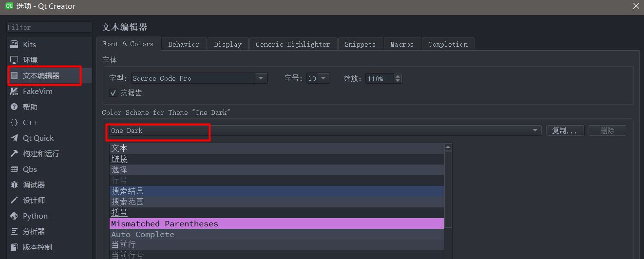644x259 pixels.
Task: Close the options dialog window
Action: [x=636, y=6]
